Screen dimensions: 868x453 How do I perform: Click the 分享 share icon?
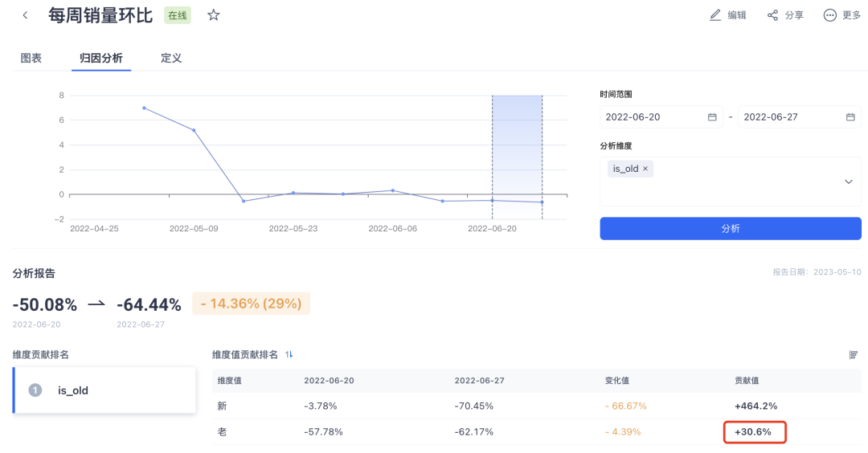tap(772, 15)
